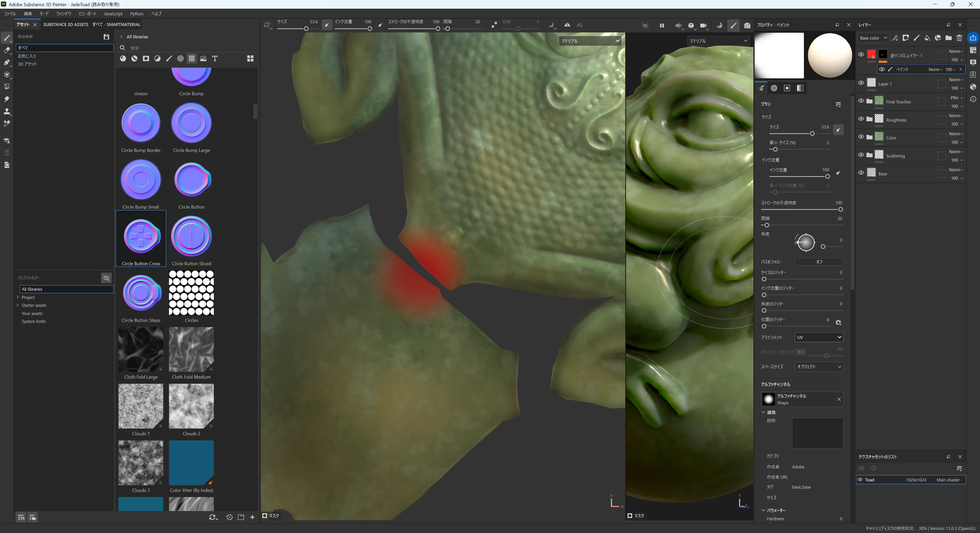Select the Eraser tool in left toolbar
Image resolution: width=980 pixels, height=533 pixels.
pyautogui.click(x=6, y=50)
